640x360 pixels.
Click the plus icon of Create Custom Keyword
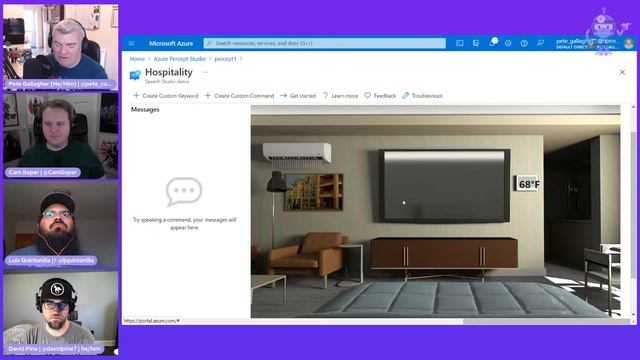(136, 96)
